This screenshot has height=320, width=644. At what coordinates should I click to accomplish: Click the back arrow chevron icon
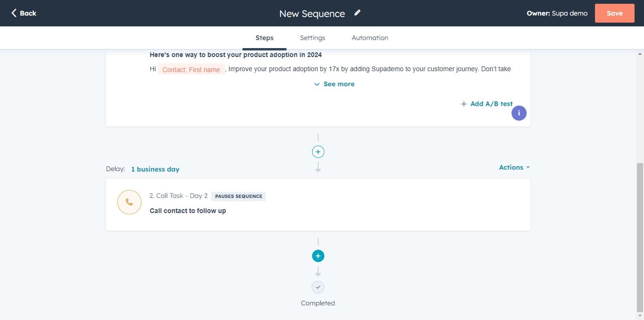(x=14, y=13)
